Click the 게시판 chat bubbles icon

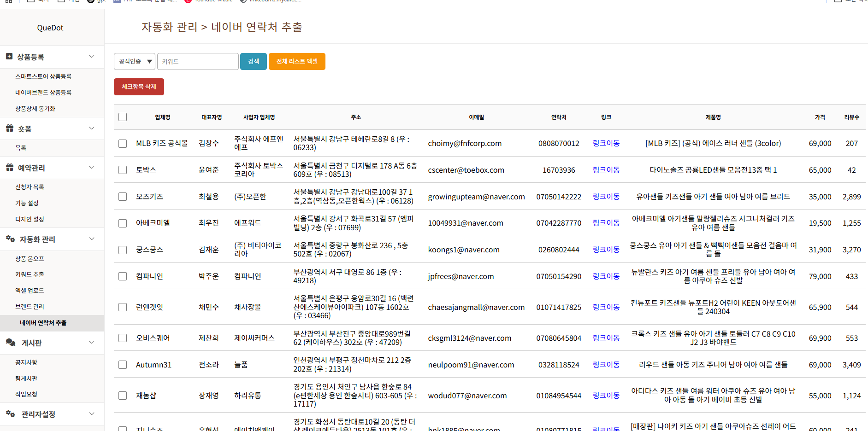(x=11, y=343)
